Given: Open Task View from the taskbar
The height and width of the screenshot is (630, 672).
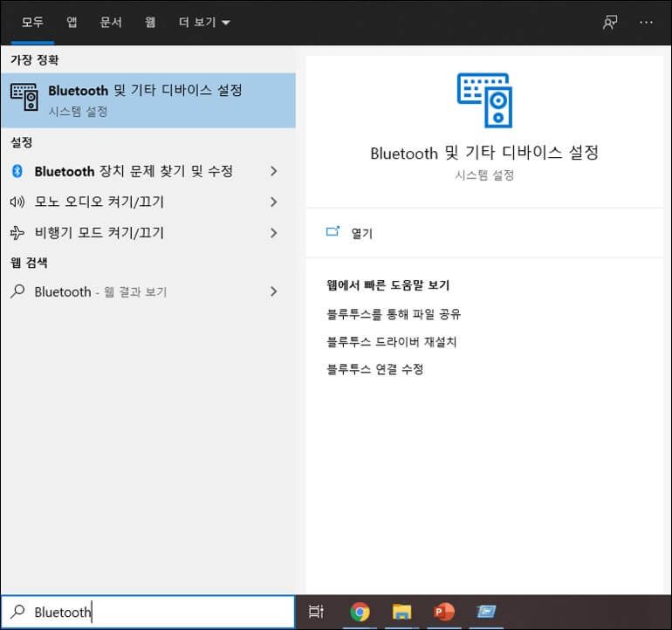Looking at the screenshot, I should (x=316, y=612).
